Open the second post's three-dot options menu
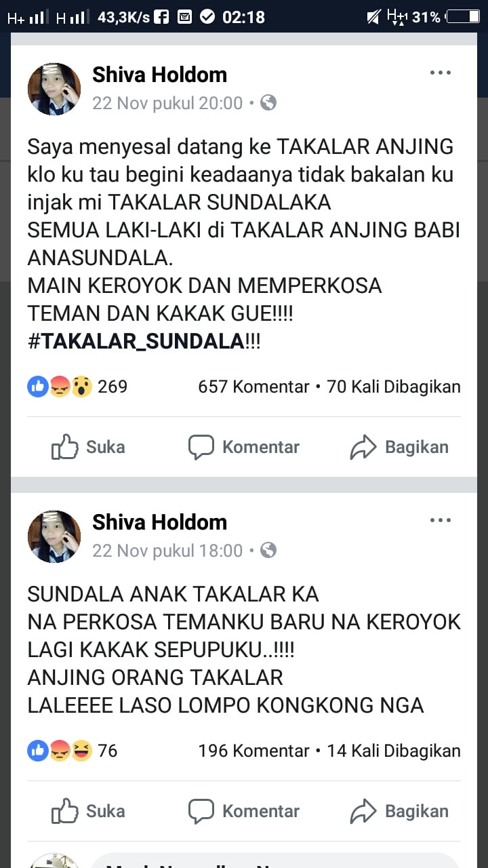The image size is (488, 868). pos(441,521)
